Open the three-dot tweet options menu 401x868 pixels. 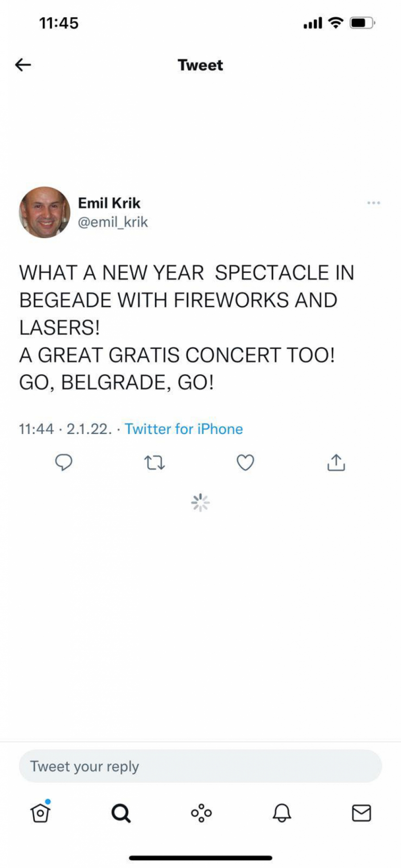373,203
